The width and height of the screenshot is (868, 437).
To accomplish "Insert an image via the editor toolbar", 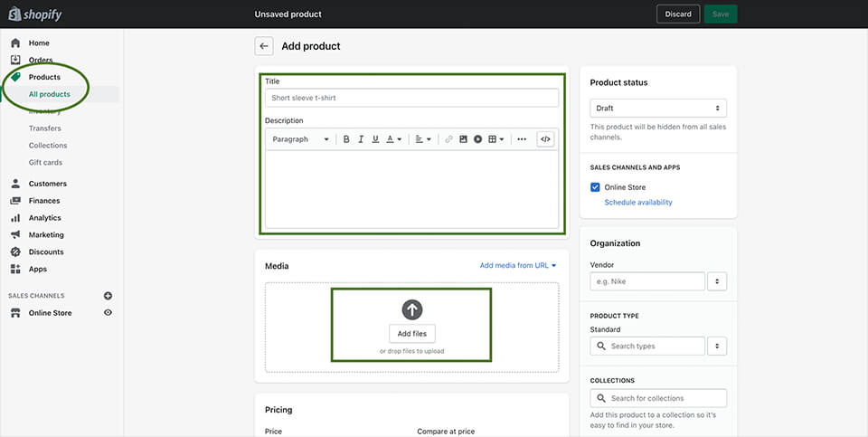I will click(x=463, y=139).
